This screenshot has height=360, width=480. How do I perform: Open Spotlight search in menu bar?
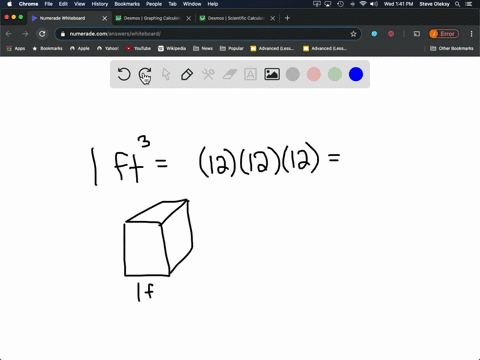click(458, 4)
